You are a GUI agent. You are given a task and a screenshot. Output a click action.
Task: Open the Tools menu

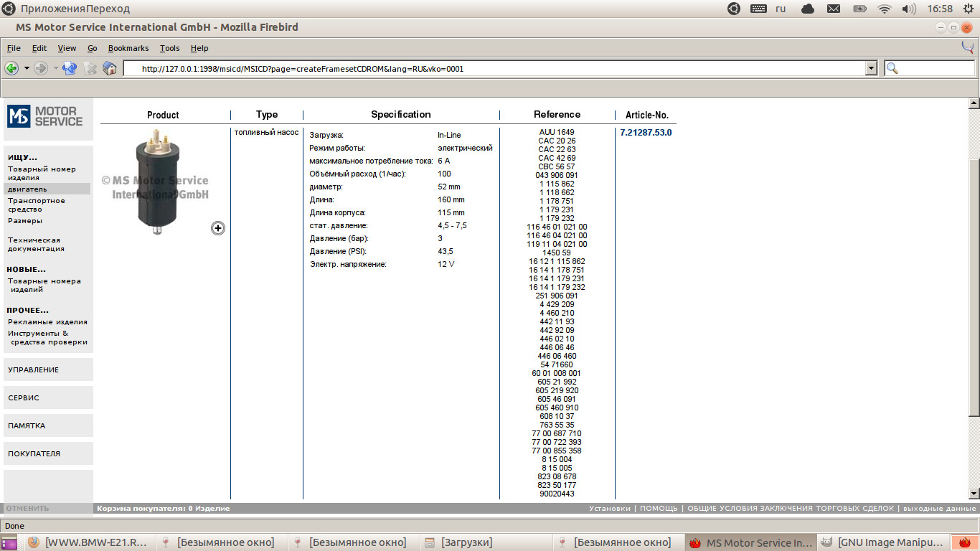[x=169, y=48]
